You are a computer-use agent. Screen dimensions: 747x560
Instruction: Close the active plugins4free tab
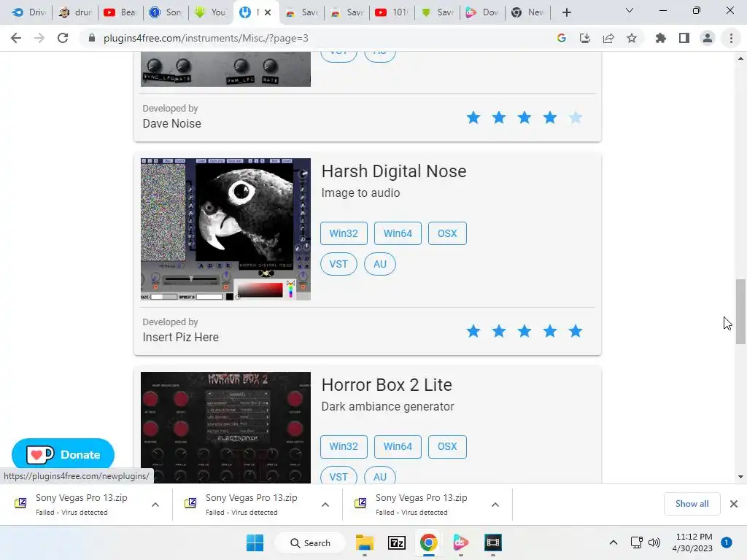(x=268, y=12)
